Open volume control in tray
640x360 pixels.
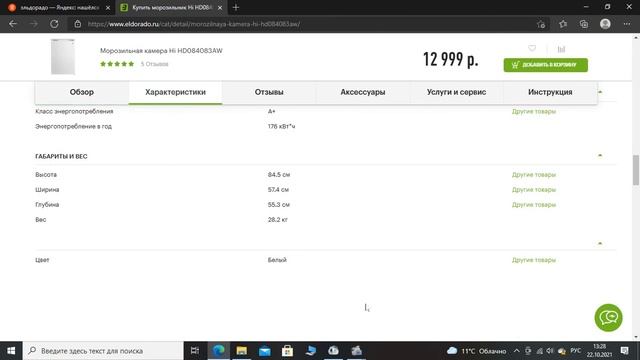point(550,351)
